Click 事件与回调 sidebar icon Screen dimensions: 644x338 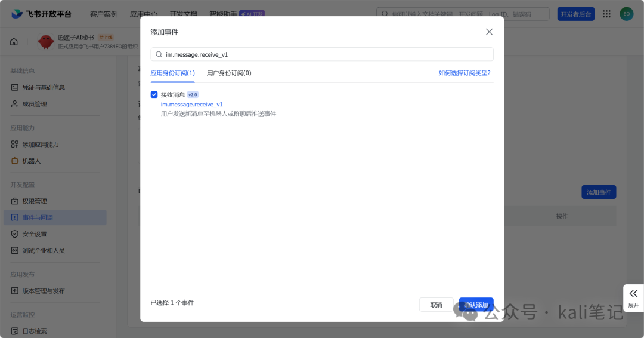coord(15,217)
